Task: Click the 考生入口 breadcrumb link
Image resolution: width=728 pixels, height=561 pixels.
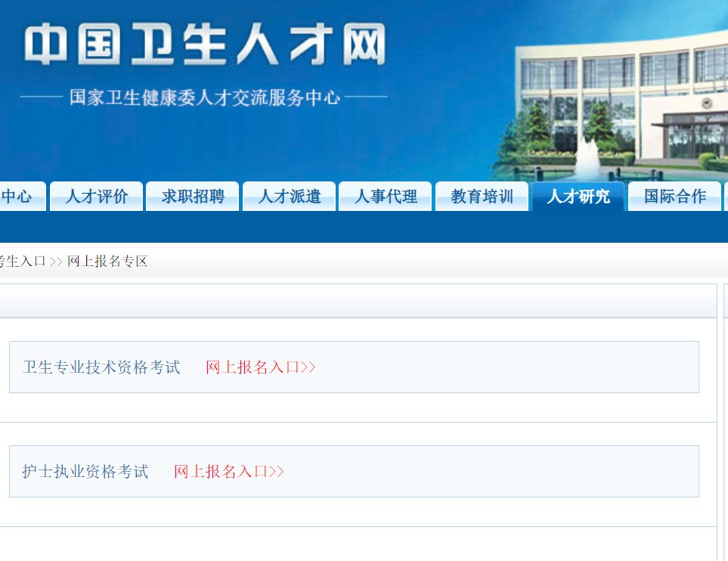Action: tap(23, 262)
